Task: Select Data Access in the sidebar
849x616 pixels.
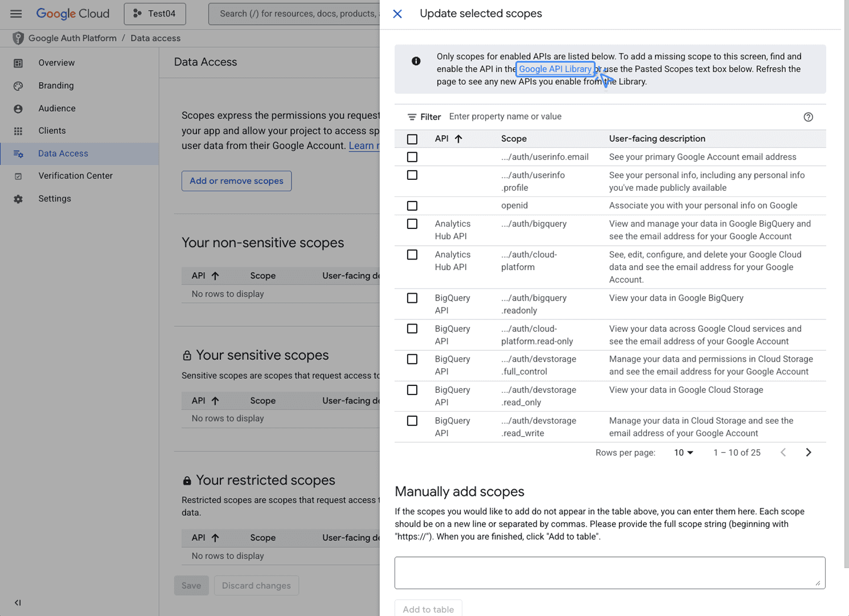Action: click(x=79, y=154)
